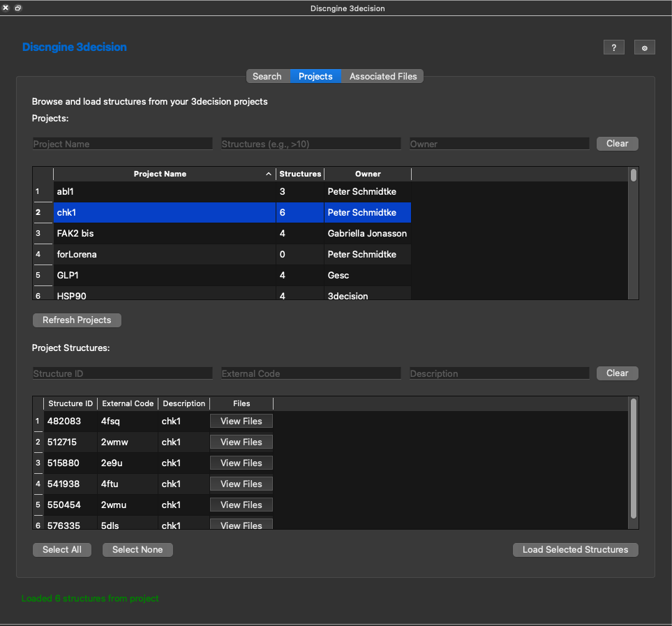The image size is (672, 626).
Task: Click the Files column header
Action: pyautogui.click(x=241, y=403)
